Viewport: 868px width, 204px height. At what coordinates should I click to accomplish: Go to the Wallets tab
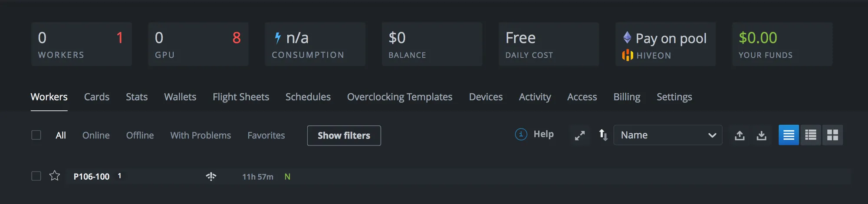tap(180, 97)
